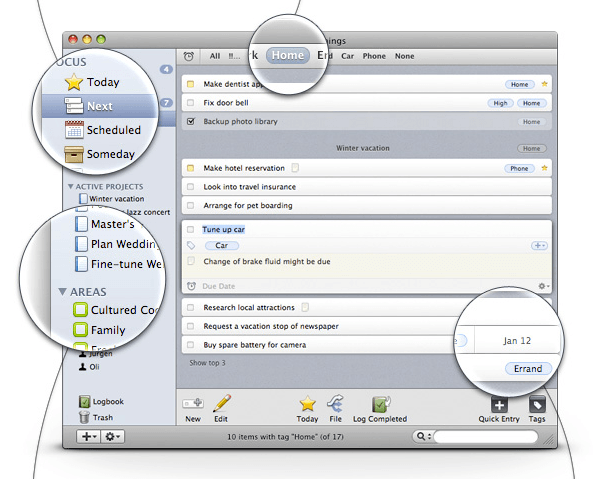Open the sidebar plus add menu
The image size is (596, 479).
pos(89,436)
